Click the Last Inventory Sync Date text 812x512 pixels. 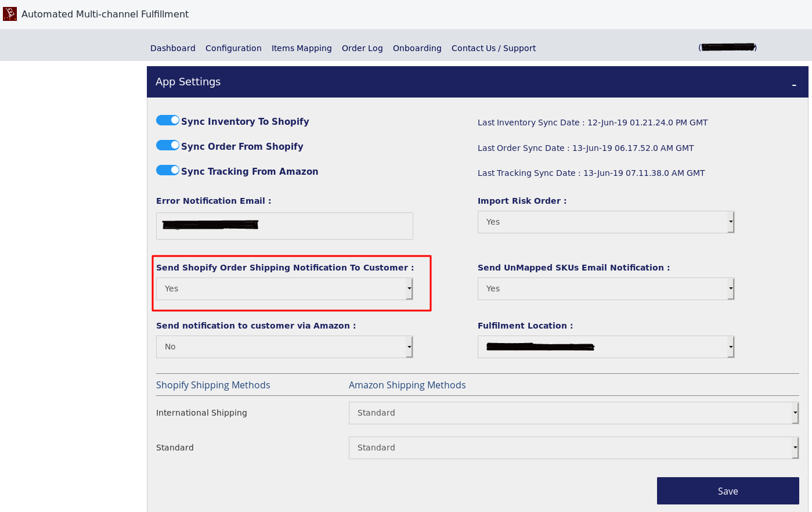click(593, 122)
